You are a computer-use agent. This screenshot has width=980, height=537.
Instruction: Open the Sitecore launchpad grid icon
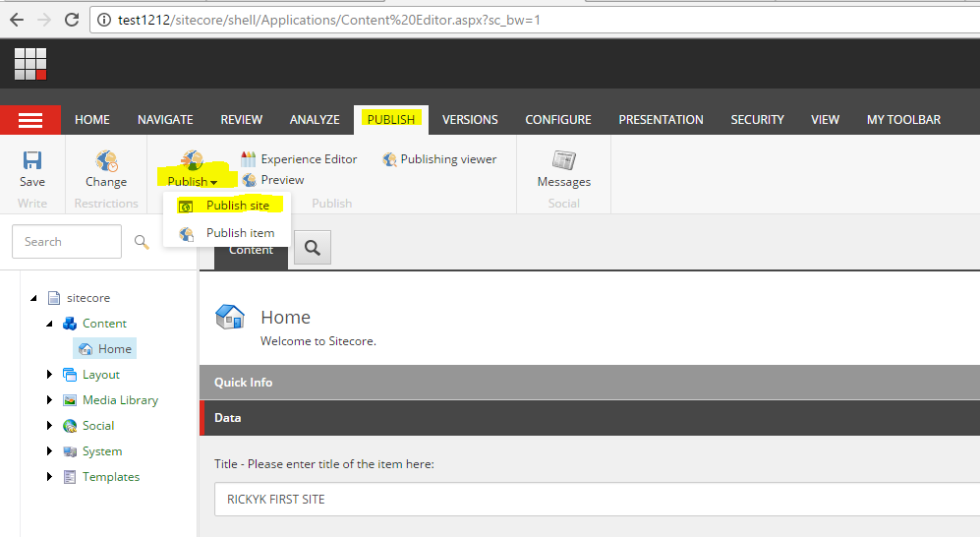(30, 64)
